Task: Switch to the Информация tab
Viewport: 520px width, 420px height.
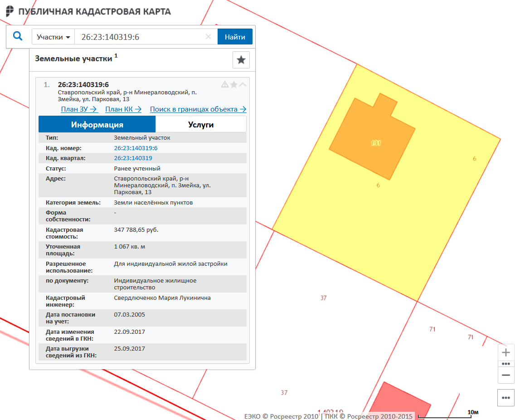Action: [x=97, y=125]
